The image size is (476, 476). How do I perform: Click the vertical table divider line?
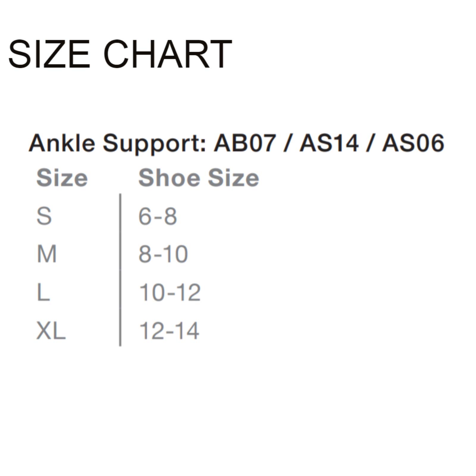click(120, 270)
